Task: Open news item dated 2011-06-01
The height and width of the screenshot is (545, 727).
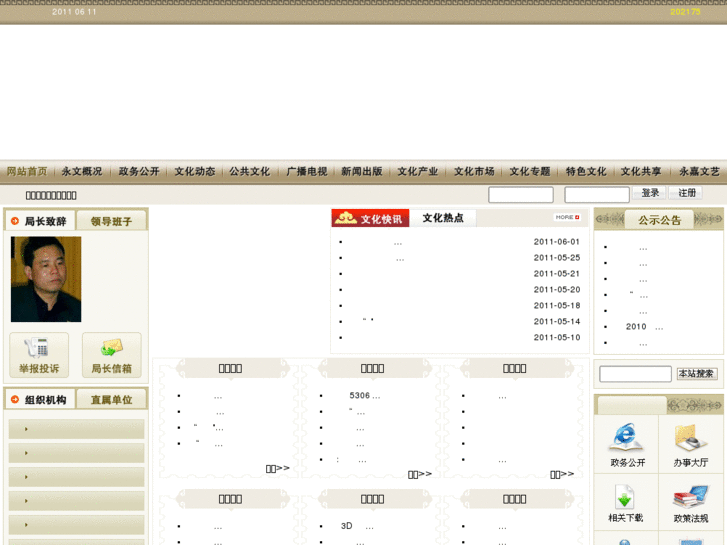Action: [x=459, y=242]
